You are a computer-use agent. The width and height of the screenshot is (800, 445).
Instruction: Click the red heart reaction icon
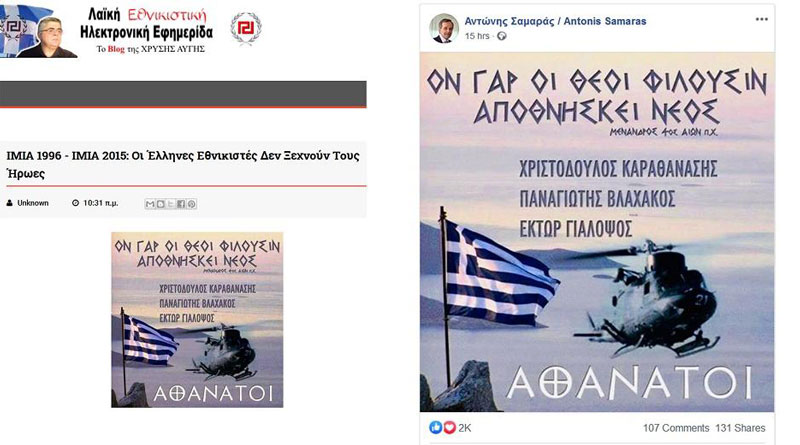click(449, 427)
